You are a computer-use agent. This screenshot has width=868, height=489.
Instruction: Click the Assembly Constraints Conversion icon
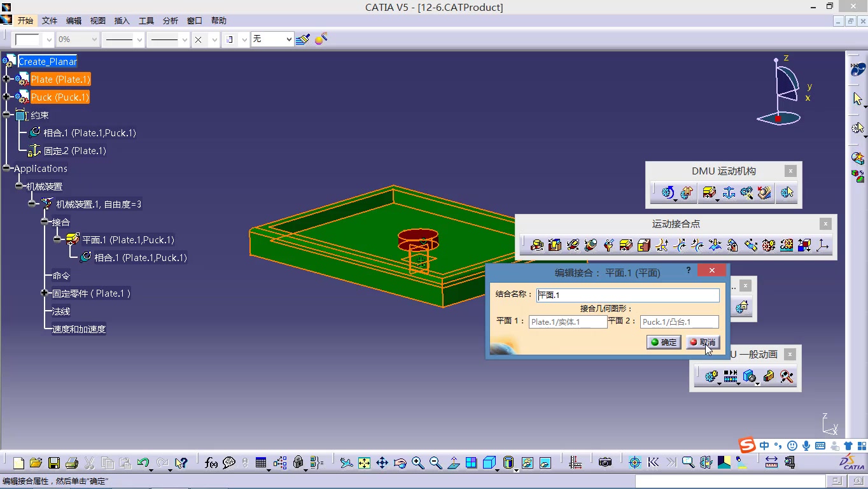click(747, 192)
